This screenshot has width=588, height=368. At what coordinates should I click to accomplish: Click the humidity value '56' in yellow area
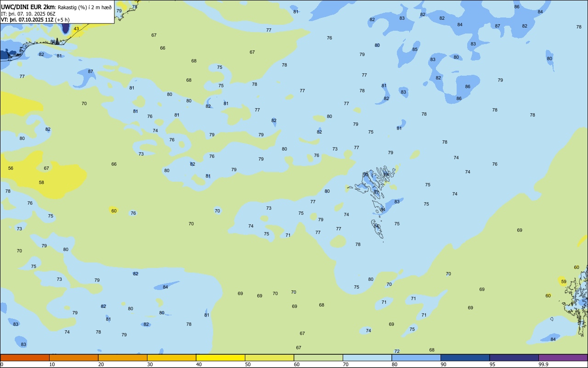pos(11,168)
